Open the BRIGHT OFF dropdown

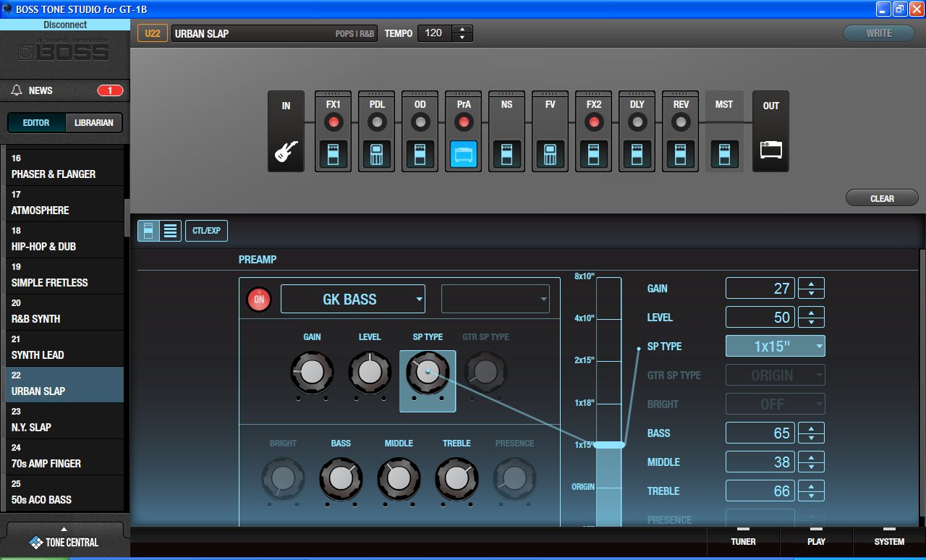pyautogui.click(x=775, y=404)
